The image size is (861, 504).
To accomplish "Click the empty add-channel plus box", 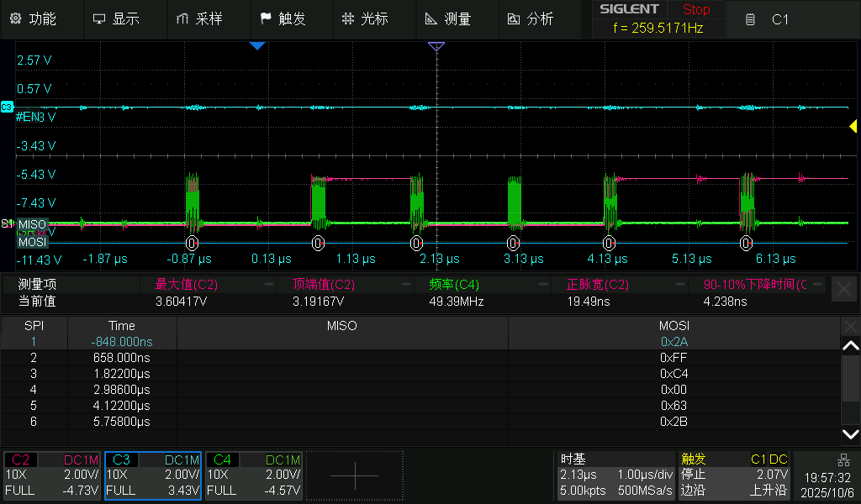I will tap(354, 475).
